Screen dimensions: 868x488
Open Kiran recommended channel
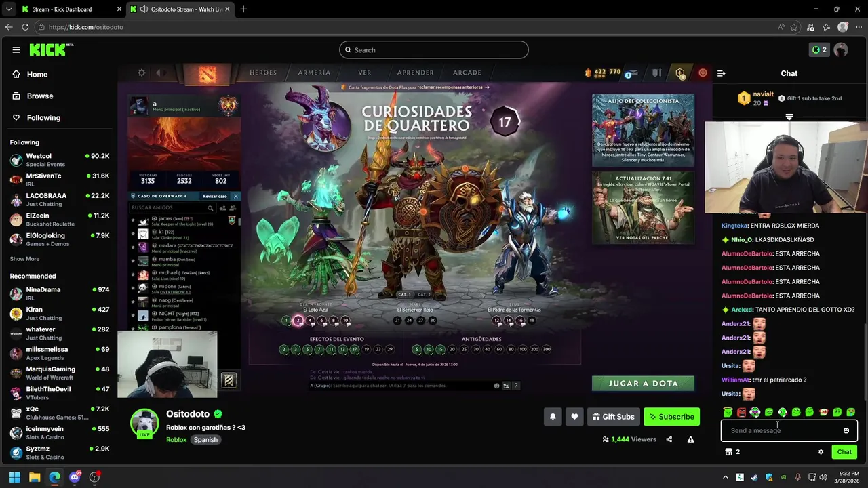click(x=59, y=313)
